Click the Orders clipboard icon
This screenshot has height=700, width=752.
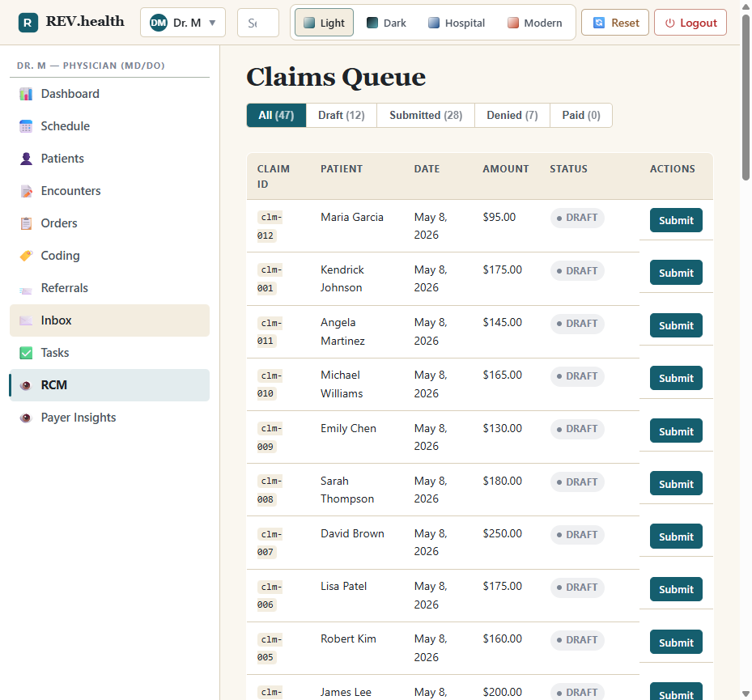pos(26,223)
